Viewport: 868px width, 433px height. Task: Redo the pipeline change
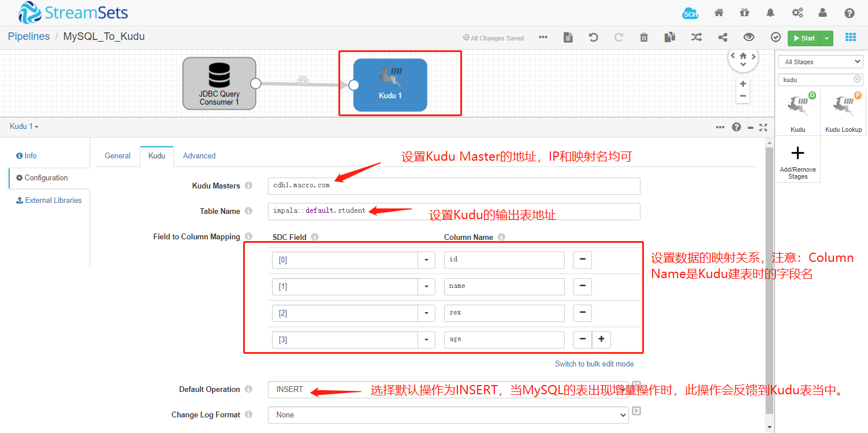(619, 37)
